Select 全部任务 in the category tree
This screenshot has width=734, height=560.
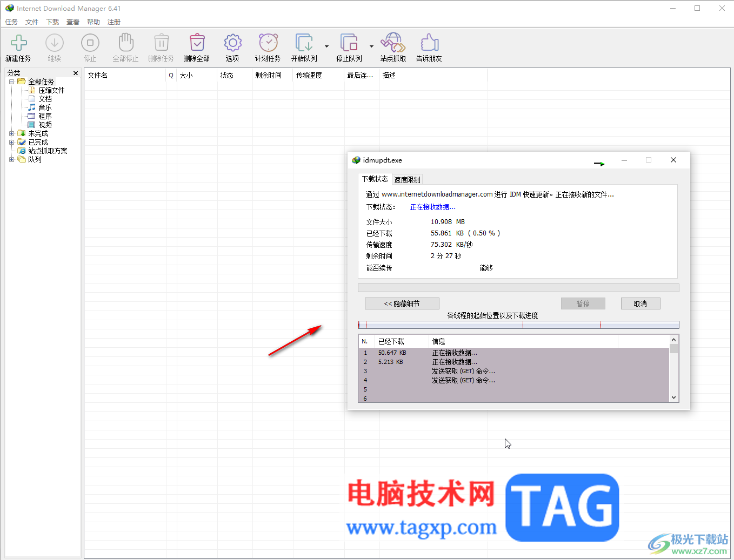[x=41, y=82]
